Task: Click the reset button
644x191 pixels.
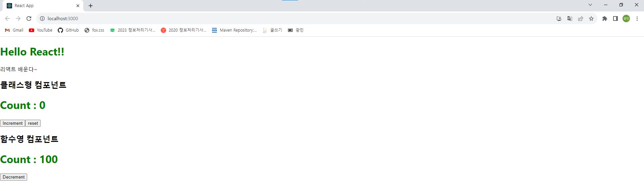Action: click(x=33, y=123)
